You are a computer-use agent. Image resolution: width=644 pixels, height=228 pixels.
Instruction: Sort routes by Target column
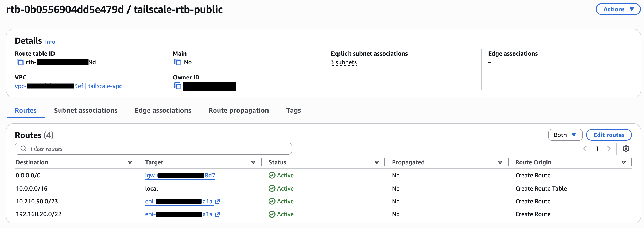point(253,162)
